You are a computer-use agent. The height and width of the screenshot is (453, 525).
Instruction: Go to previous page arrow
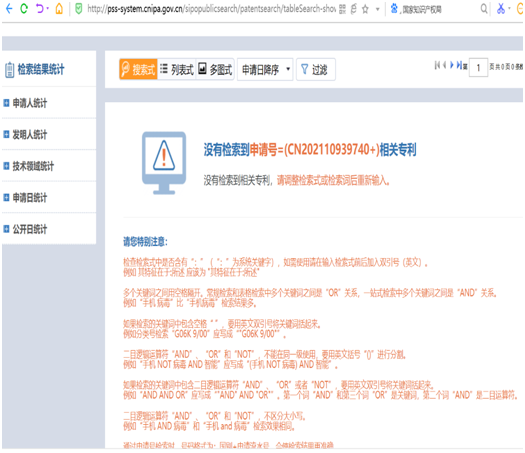pos(445,65)
